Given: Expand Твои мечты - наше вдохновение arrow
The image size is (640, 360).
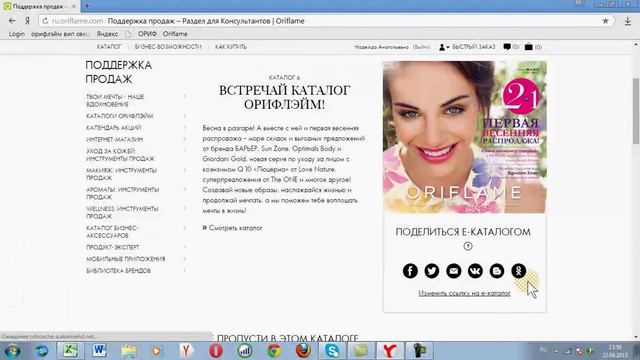Looking at the screenshot, I should (x=184, y=97).
